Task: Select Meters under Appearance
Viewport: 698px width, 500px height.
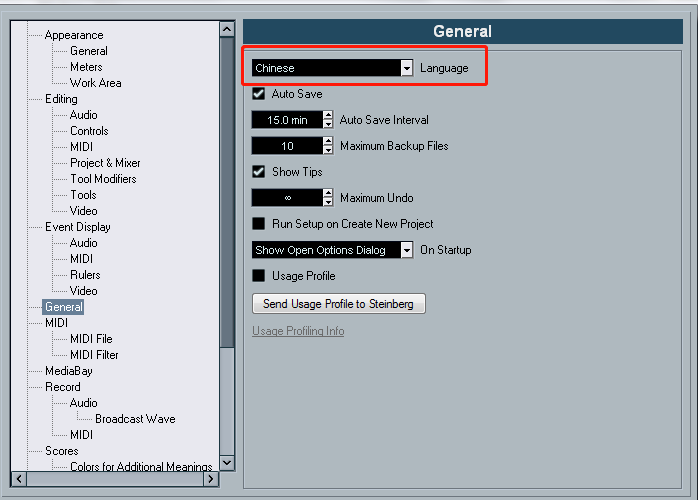Action: (x=86, y=67)
